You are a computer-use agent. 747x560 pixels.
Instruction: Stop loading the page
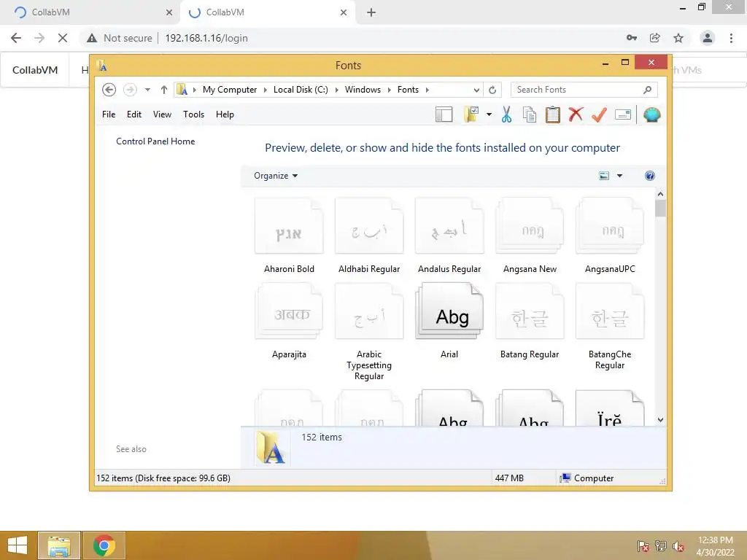coord(63,38)
